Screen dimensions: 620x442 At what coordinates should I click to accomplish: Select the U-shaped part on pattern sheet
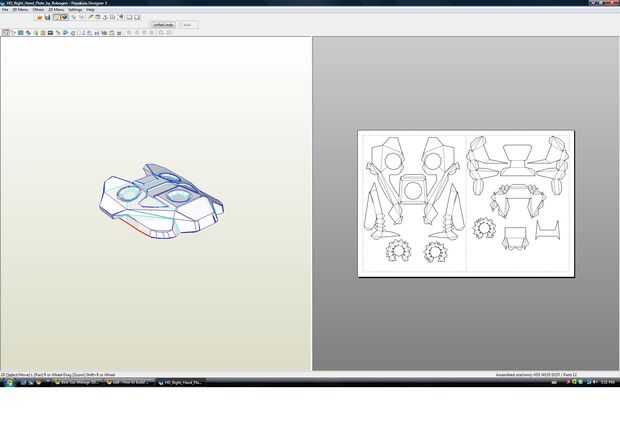pos(548,230)
